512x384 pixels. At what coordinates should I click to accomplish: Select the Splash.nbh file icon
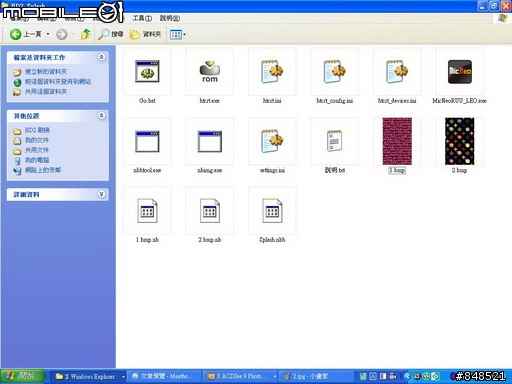tap(272, 211)
